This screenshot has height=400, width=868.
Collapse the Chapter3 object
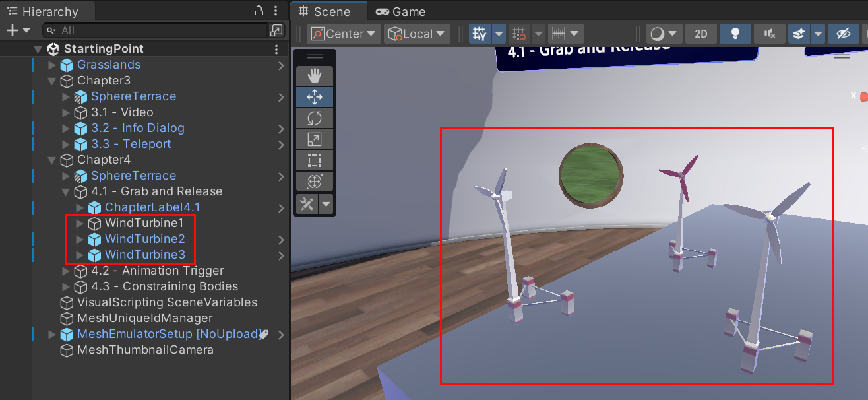pyautogui.click(x=52, y=81)
